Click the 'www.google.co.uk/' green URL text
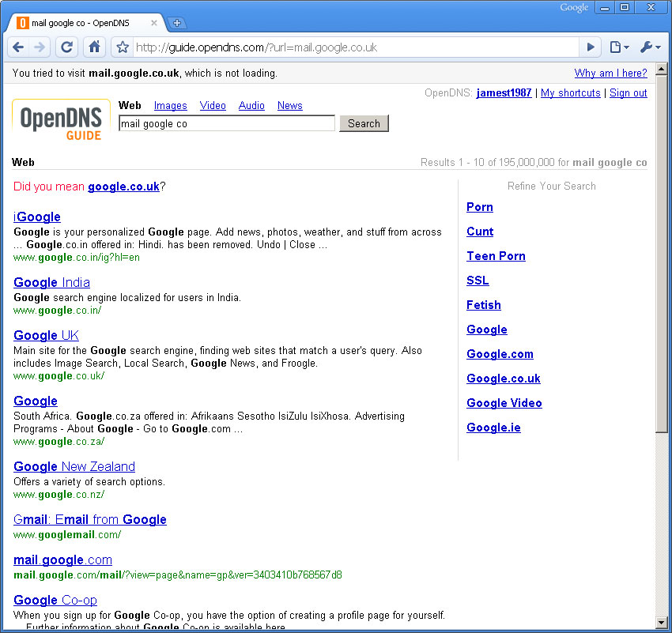Viewport: 672px width, 633px height. pos(59,376)
